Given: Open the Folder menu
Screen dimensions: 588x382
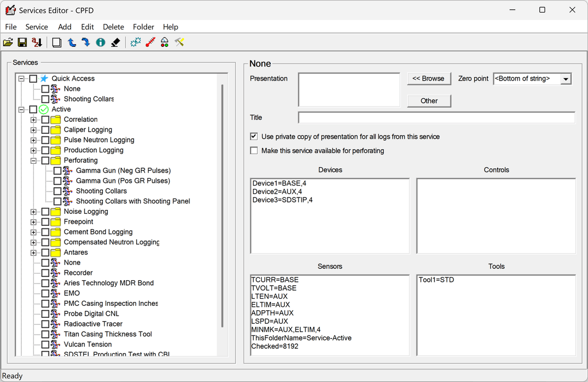Looking at the screenshot, I should coord(143,27).
